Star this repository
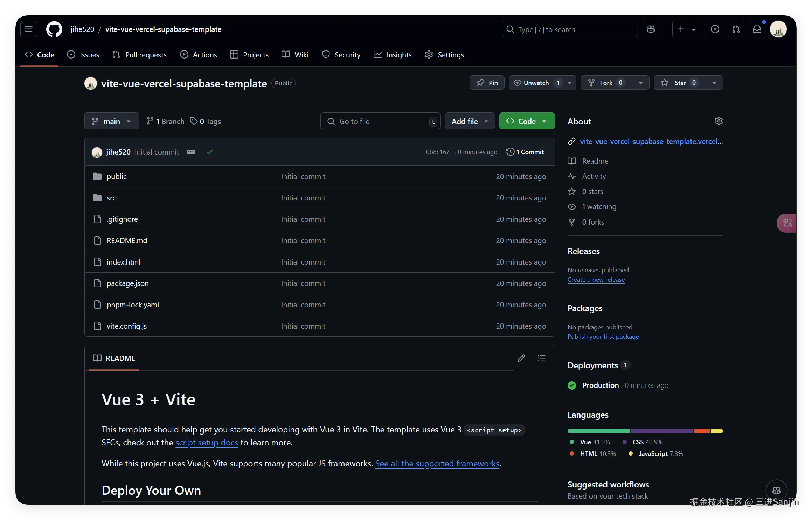The height and width of the screenshot is (520, 812). tap(679, 83)
